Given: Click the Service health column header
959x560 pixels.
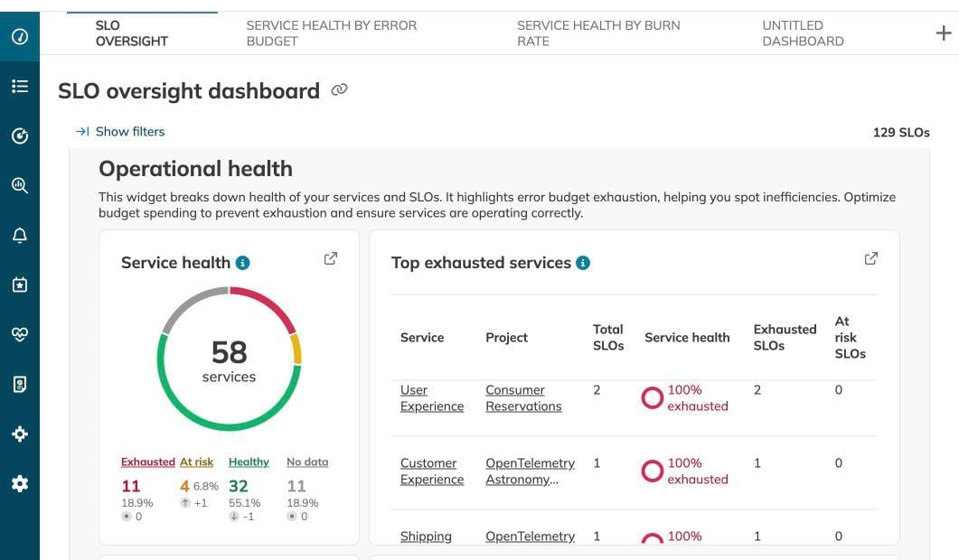Looking at the screenshot, I should [x=687, y=338].
